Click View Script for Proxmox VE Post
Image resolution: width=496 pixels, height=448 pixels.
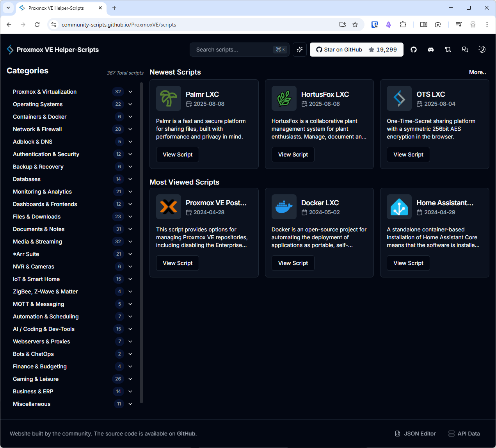pyautogui.click(x=178, y=263)
